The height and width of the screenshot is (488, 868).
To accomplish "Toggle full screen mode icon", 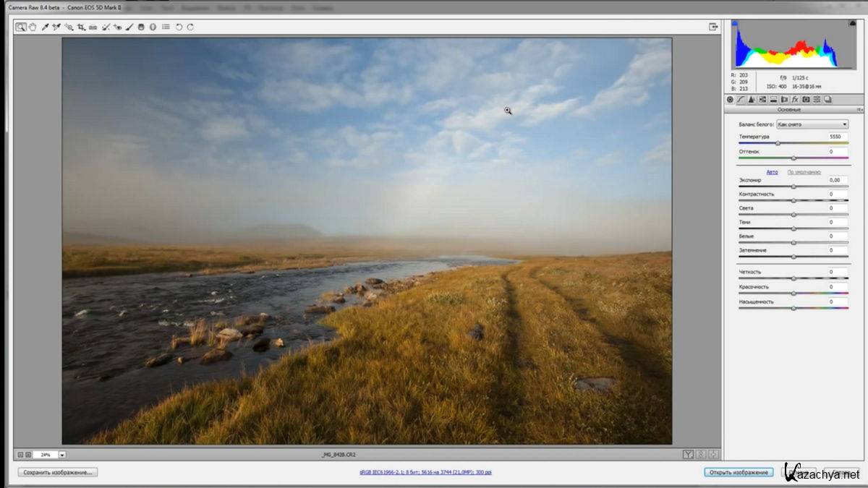I will tap(713, 27).
